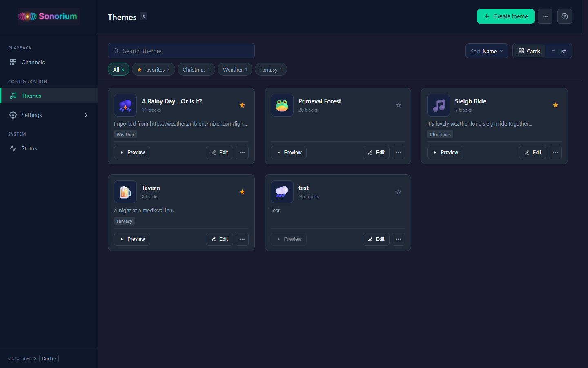The height and width of the screenshot is (368, 588).
Task: Open the help question mark button
Action: pos(565,16)
